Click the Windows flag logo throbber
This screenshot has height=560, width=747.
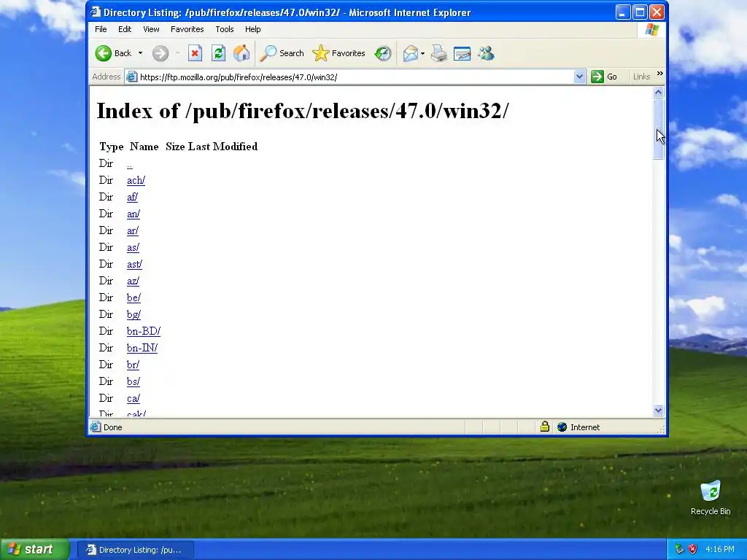coord(651,30)
